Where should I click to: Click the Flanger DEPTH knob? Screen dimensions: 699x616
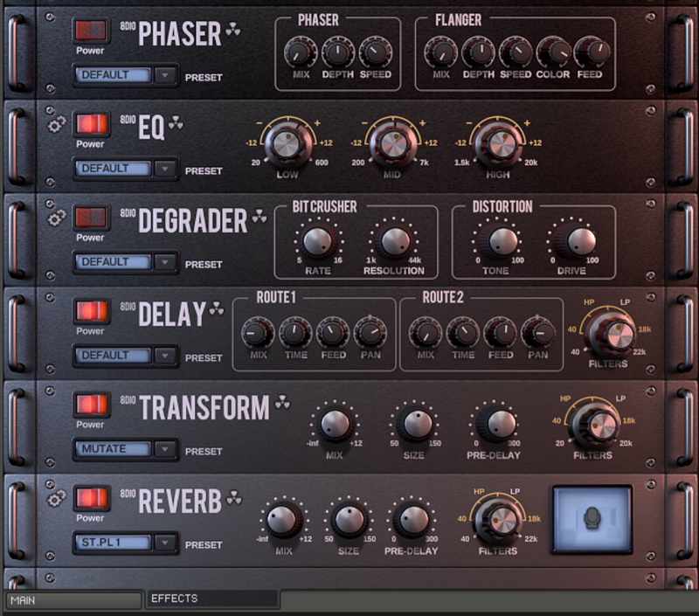coord(478,53)
